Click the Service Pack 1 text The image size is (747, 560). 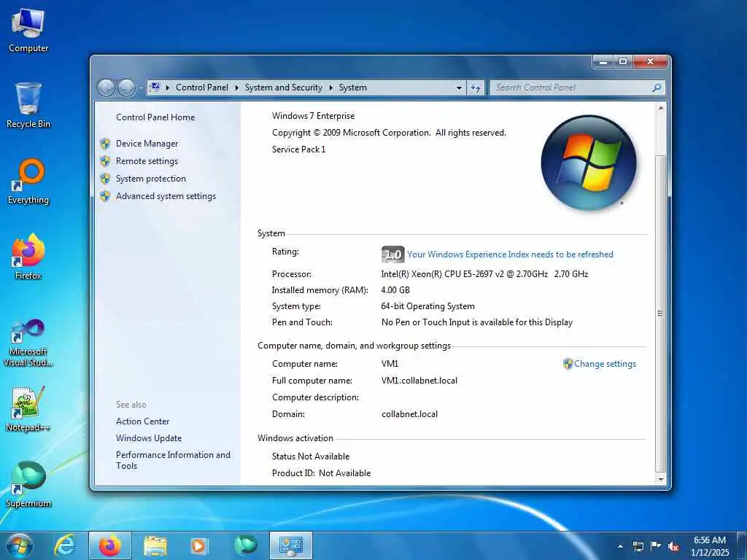[x=298, y=149]
